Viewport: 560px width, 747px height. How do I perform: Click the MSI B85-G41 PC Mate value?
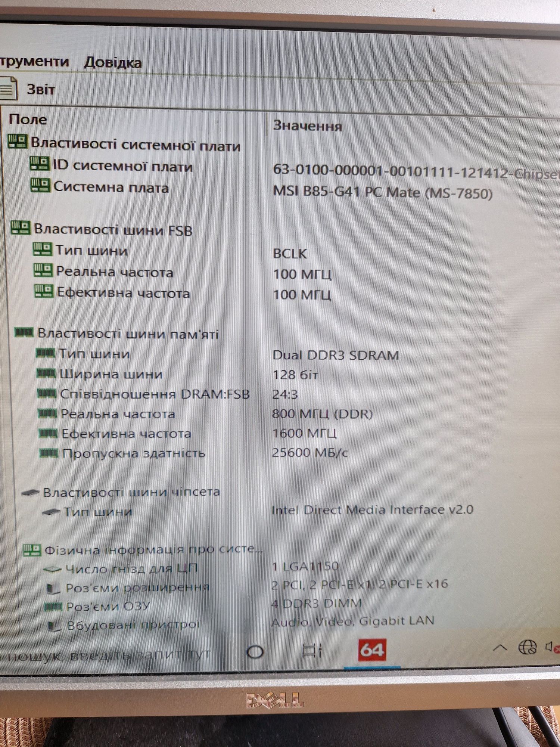pos(383,192)
